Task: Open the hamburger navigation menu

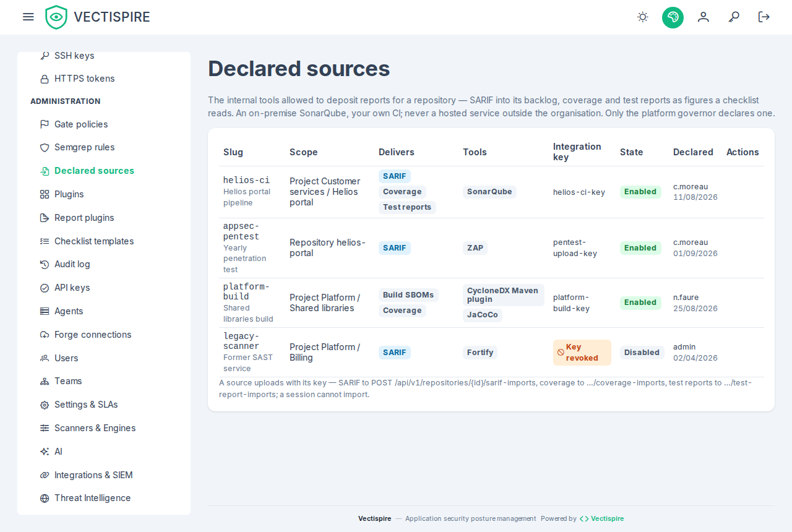Action: click(x=28, y=17)
